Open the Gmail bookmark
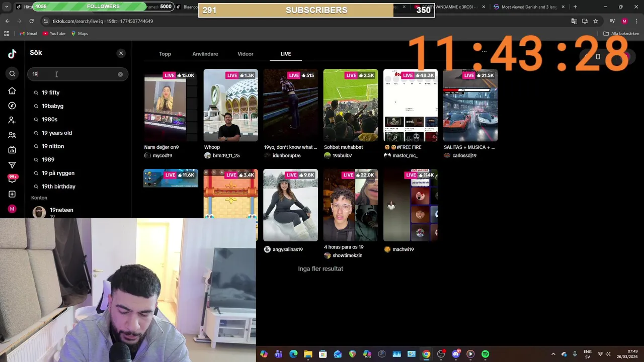644x362 pixels. click(x=28, y=34)
